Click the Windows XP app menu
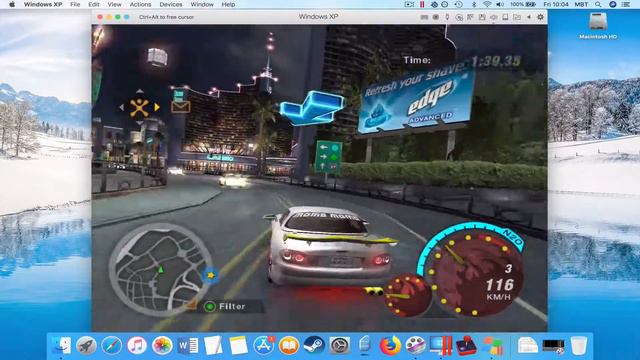The image size is (640, 360). (42, 4)
